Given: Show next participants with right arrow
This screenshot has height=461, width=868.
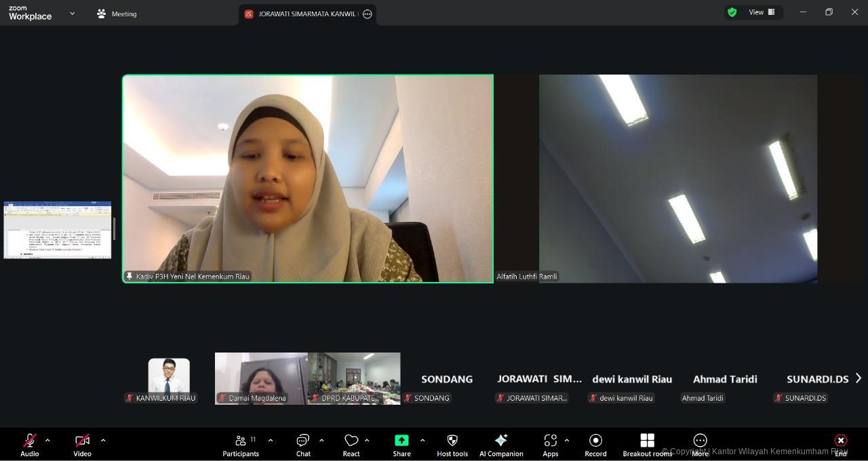Looking at the screenshot, I should tap(858, 378).
